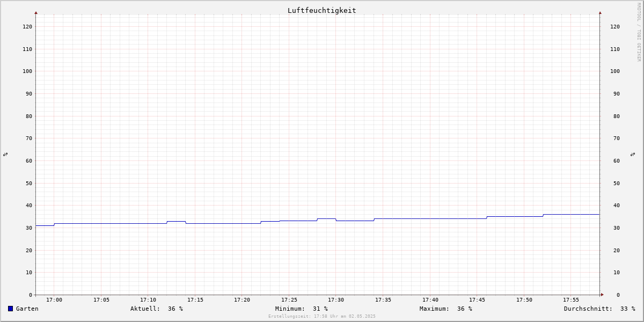Click the 17:50 time axis label

point(524,300)
